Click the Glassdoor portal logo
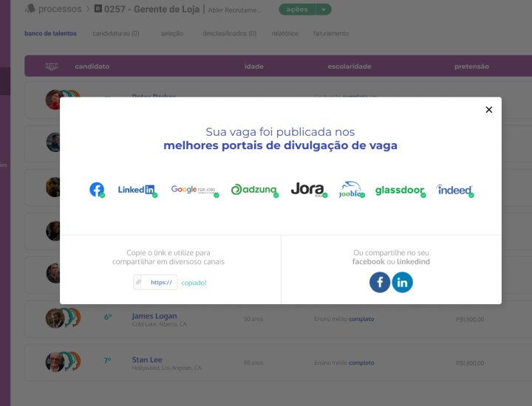Screen dimensions: 532x406 click(x=400, y=190)
